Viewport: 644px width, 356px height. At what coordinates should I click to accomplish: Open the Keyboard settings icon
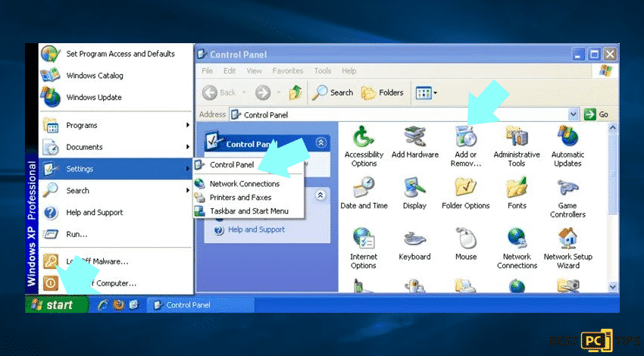click(415, 245)
